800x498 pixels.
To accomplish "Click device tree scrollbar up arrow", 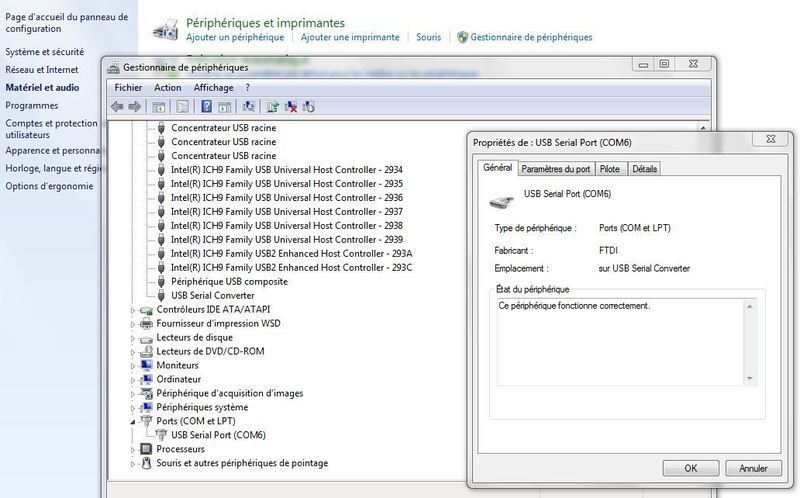I will tap(703, 128).
